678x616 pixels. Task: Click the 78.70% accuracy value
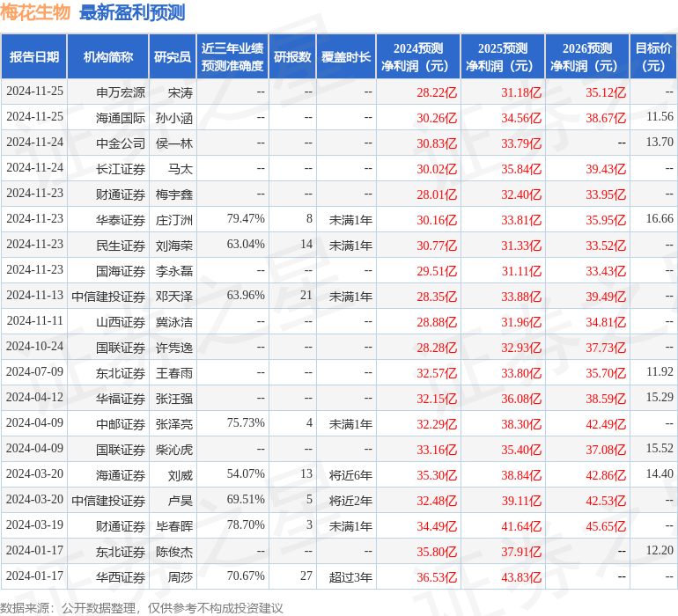point(246,525)
